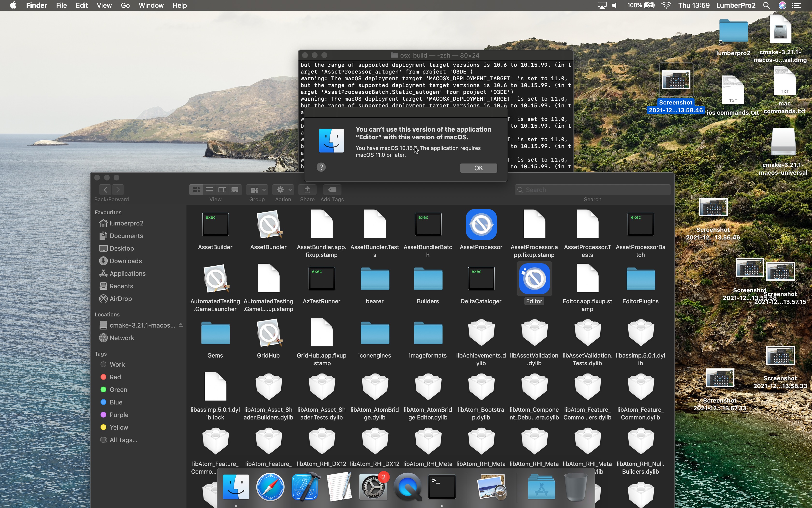The width and height of the screenshot is (812, 508).
Task: Select the AssetBuilder exec file
Action: (215, 224)
